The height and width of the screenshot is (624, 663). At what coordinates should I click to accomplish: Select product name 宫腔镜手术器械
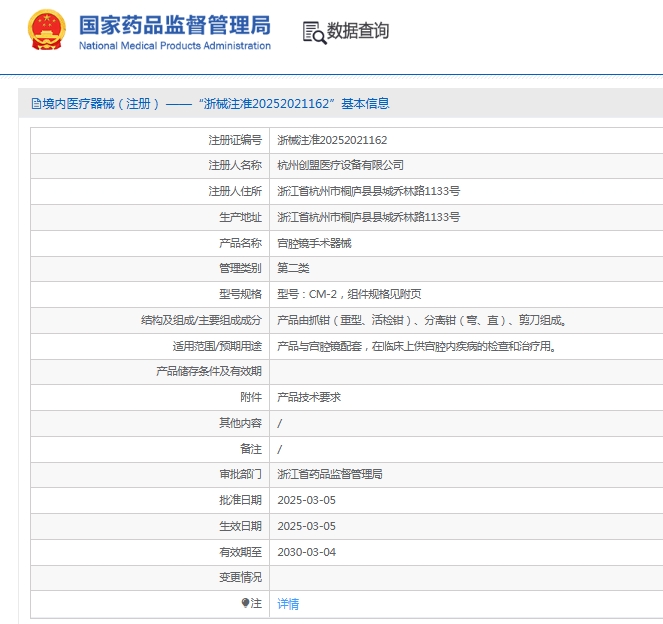314,243
